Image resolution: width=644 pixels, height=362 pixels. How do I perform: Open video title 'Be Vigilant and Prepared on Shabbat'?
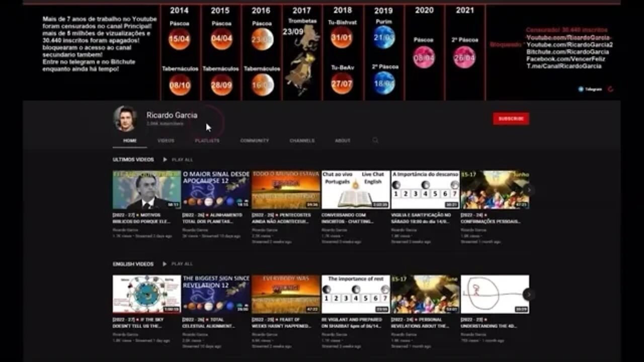pyautogui.click(x=352, y=323)
